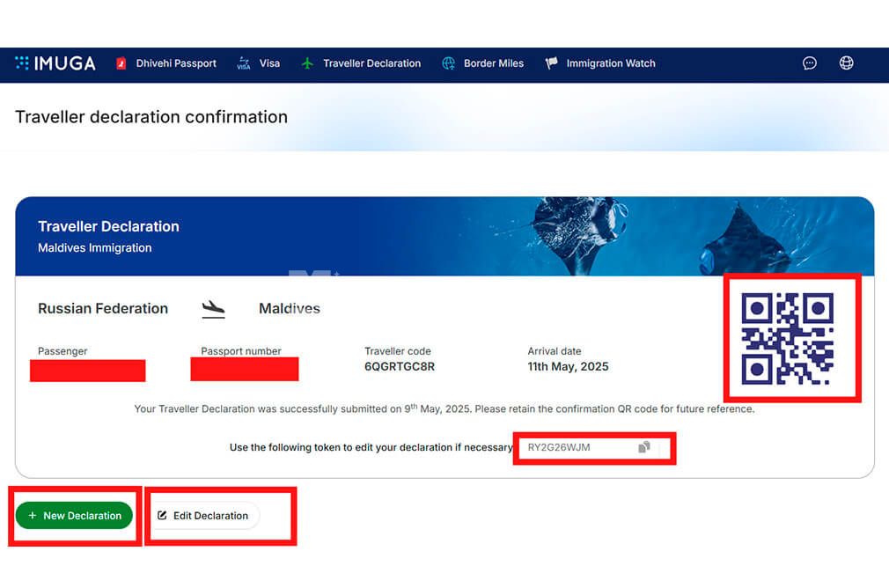The image size is (889, 588).
Task: Click the Passenger label
Action: click(62, 351)
